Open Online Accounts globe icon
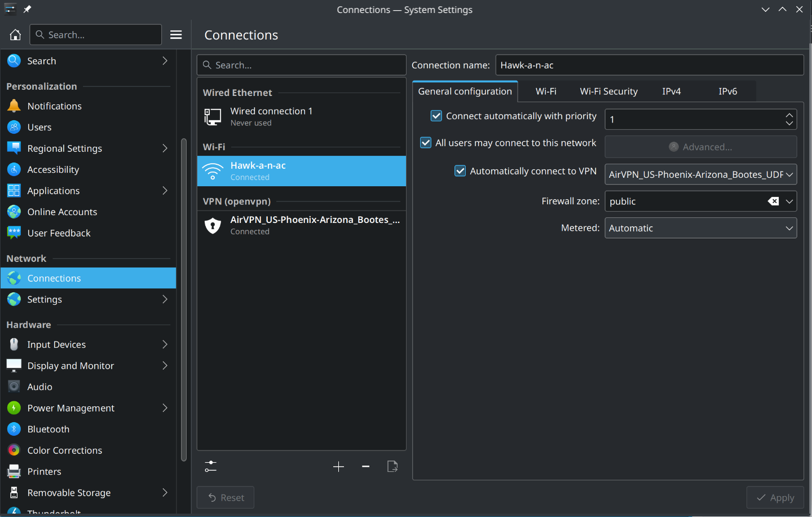Image resolution: width=812 pixels, height=517 pixels. point(14,212)
